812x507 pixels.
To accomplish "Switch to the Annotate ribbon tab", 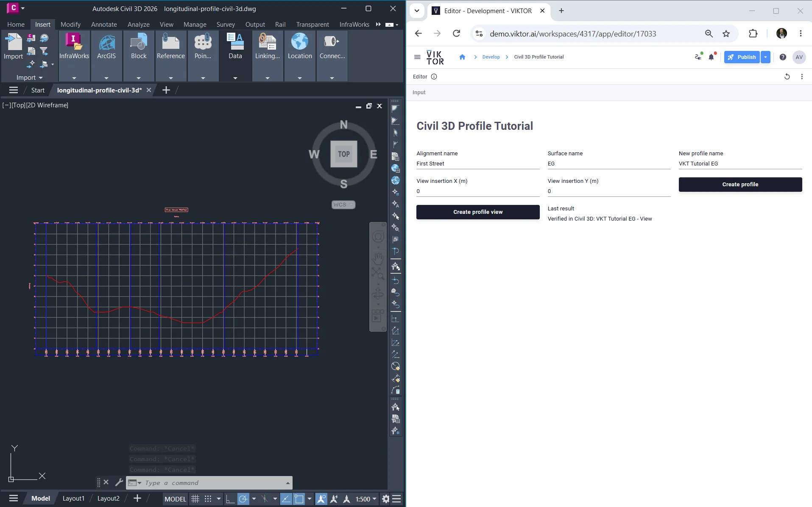I will pos(104,25).
